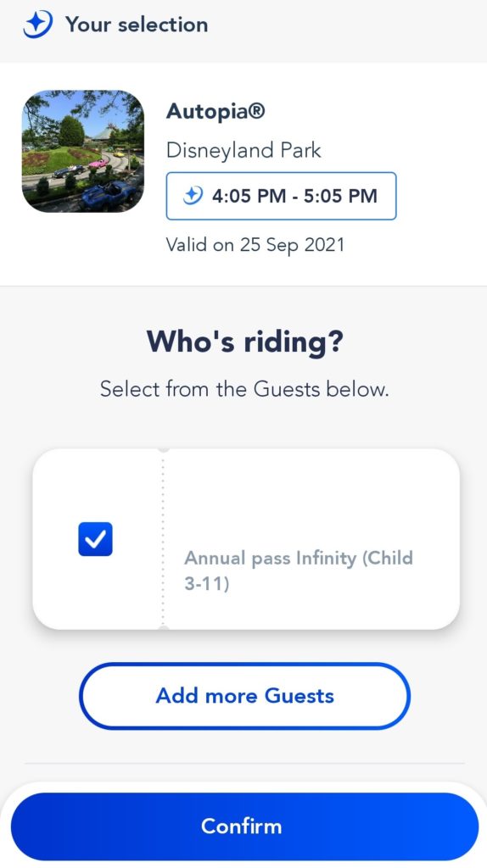487x868 pixels.
Task: Tap the 4:05 PM start time
Action: pyautogui.click(x=249, y=196)
